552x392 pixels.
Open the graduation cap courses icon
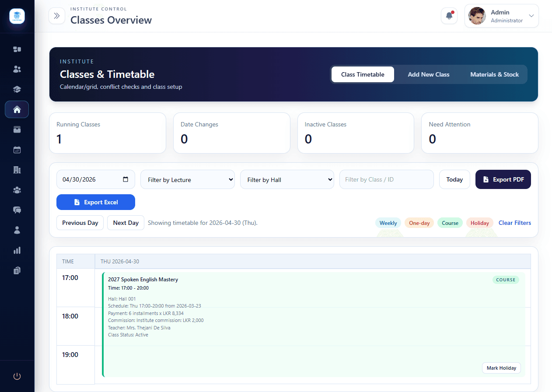tap(17, 89)
